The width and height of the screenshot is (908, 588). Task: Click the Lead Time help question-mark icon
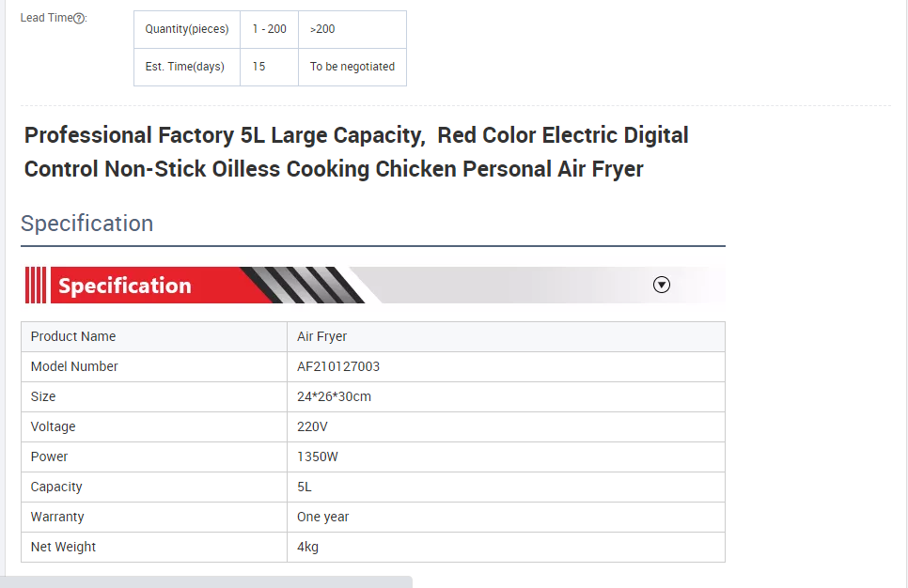[x=80, y=19]
